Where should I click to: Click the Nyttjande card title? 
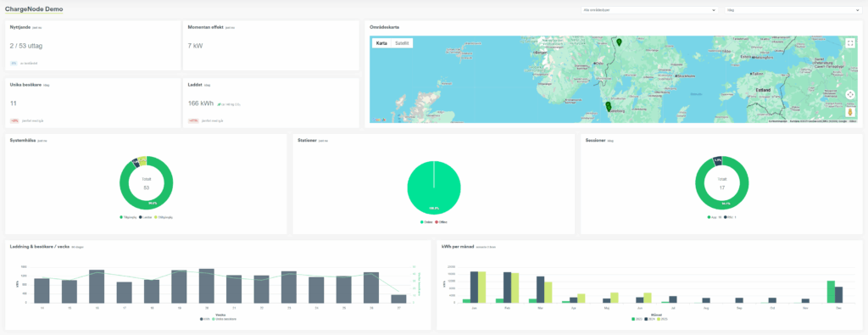[20, 26]
